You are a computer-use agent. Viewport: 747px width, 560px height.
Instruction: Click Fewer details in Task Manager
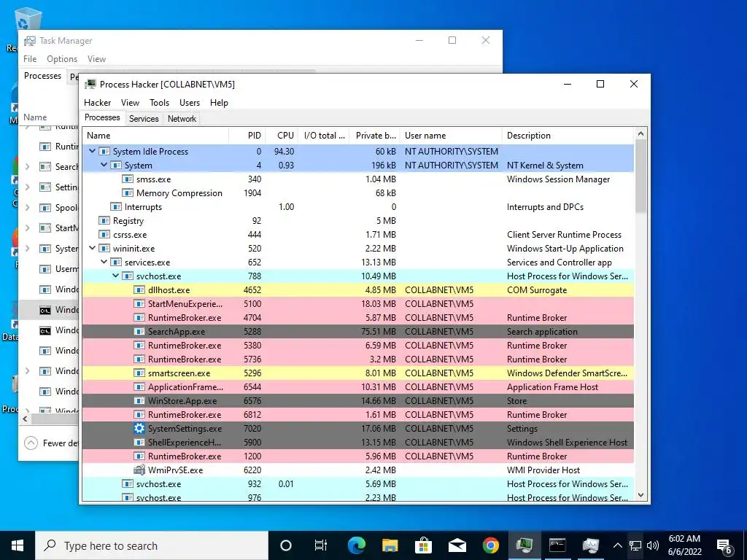click(50, 443)
